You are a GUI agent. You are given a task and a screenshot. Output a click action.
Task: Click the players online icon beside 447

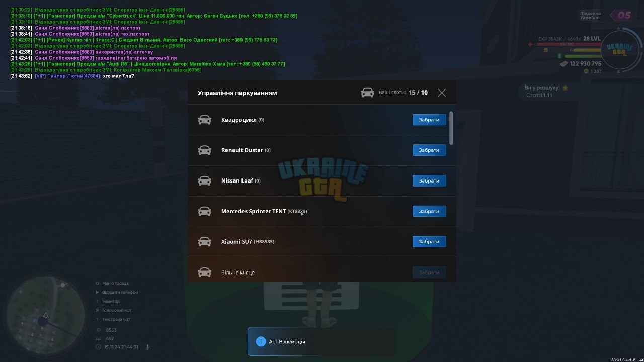pos(98,339)
